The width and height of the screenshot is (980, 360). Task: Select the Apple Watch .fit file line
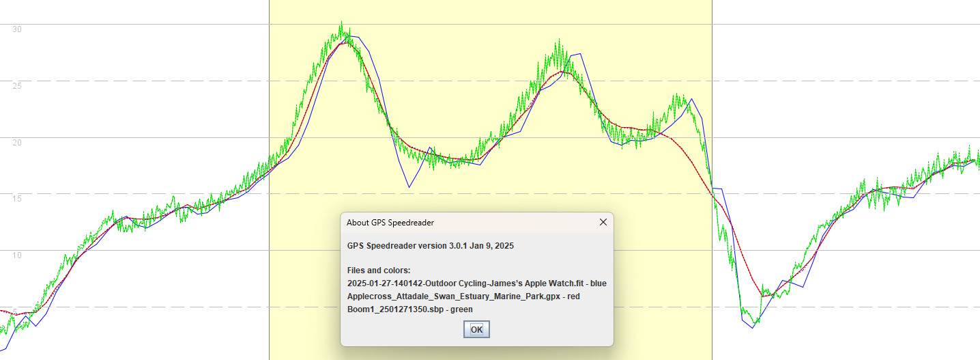tap(476, 283)
